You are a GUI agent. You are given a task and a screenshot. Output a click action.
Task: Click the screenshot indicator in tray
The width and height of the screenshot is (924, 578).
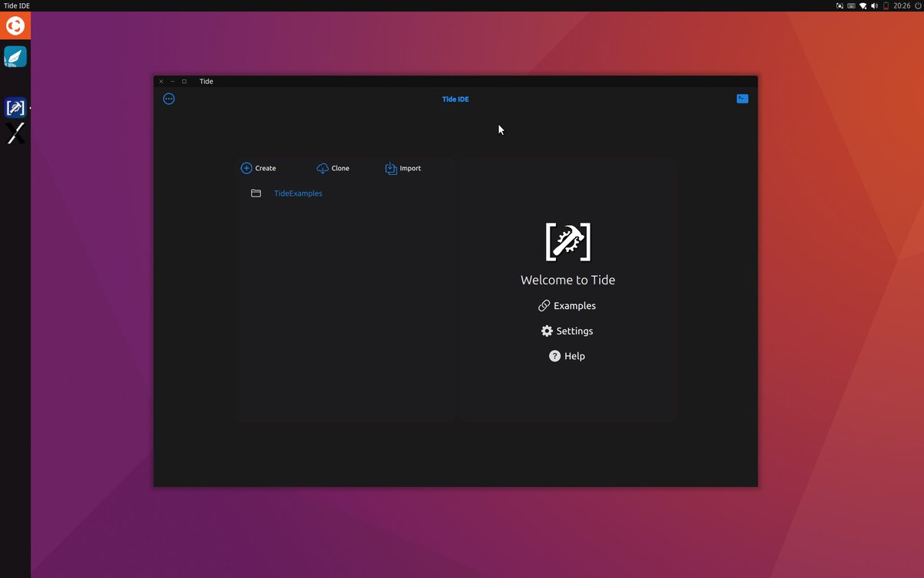pyautogui.click(x=839, y=5)
